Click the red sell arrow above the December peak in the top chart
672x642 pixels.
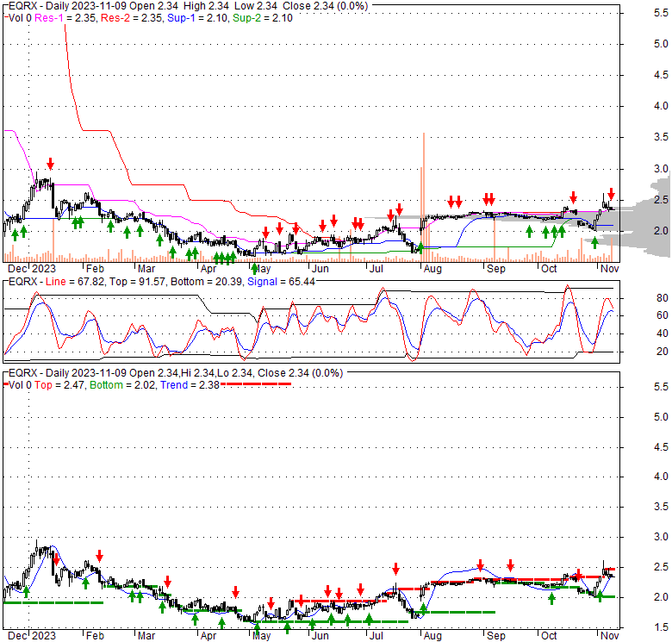(x=51, y=164)
